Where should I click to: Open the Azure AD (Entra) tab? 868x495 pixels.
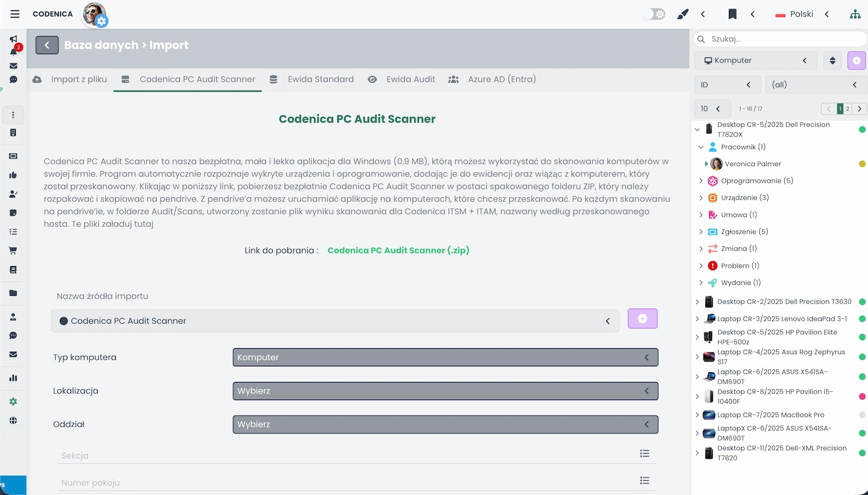tap(501, 79)
